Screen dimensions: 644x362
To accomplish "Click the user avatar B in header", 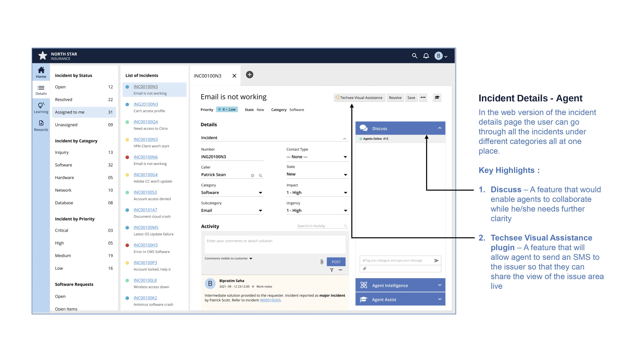I will (x=438, y=56).
